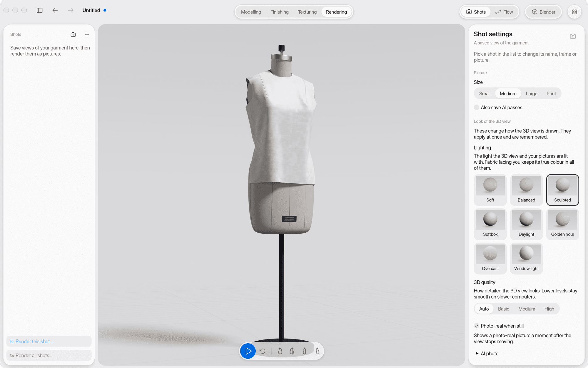
Task: Choose Golden hour lighting preset
Action: pos(562,224)
